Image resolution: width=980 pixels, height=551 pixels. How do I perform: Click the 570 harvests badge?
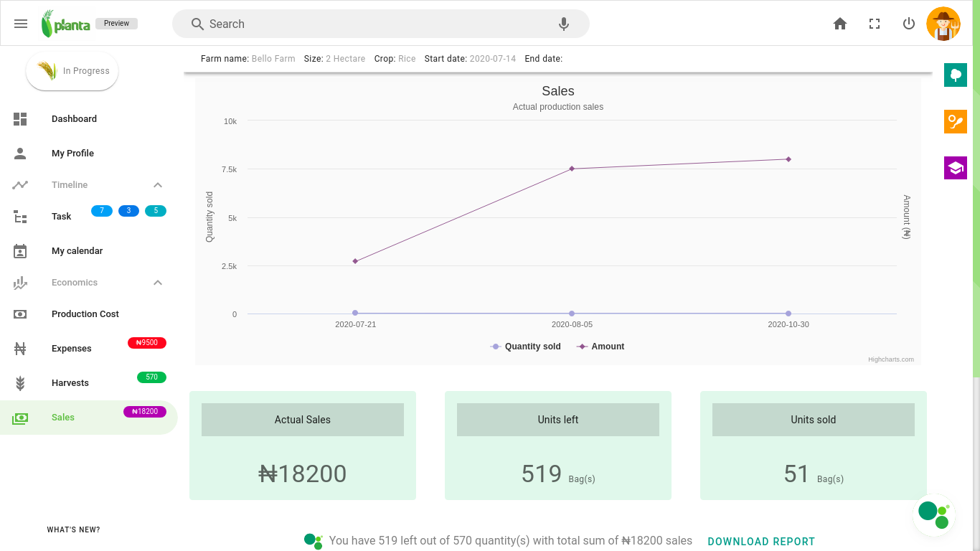[x=151, y=377]
